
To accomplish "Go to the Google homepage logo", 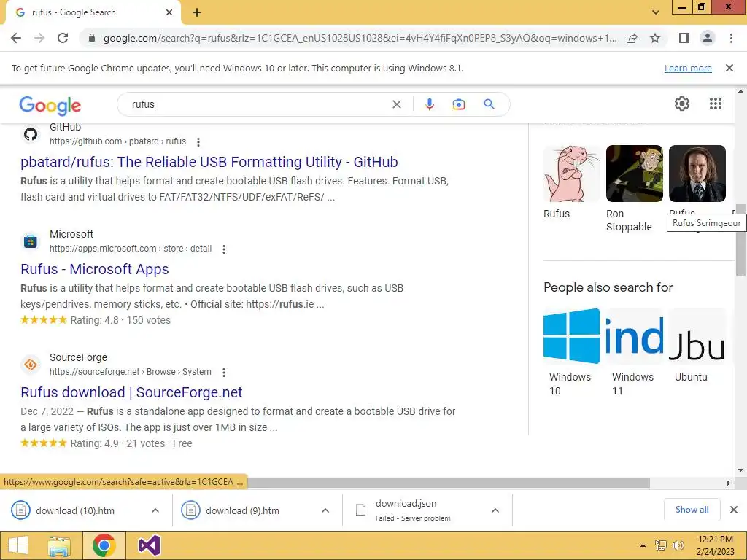I will (x=50, y=105).
